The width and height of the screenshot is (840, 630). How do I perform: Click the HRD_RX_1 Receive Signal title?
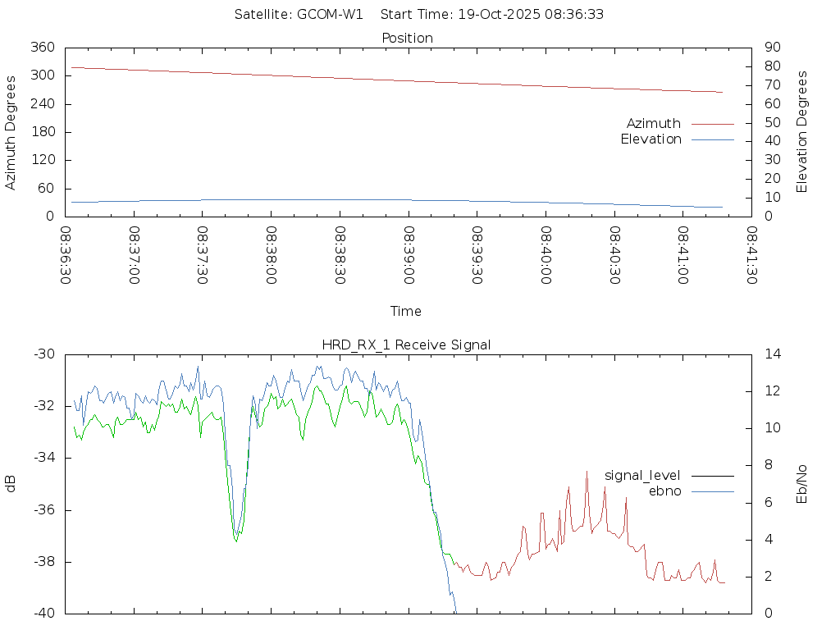pyautogui.click(x=406, y=345)
